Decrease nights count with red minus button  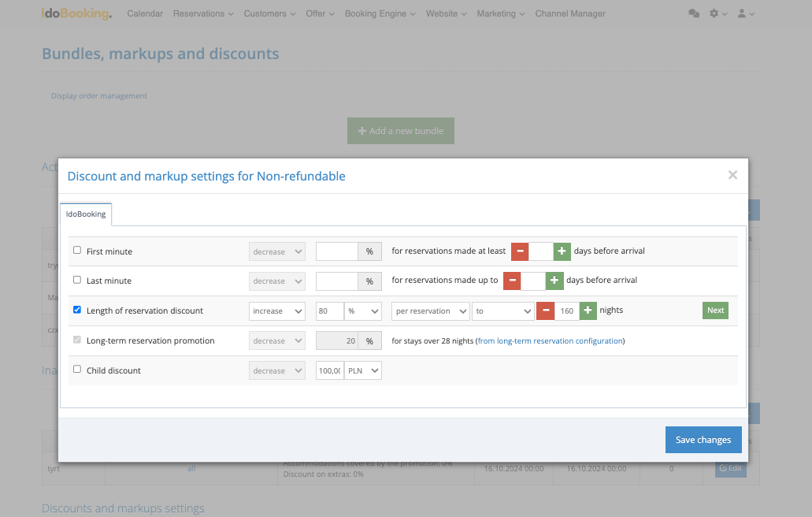pos(544,311)
